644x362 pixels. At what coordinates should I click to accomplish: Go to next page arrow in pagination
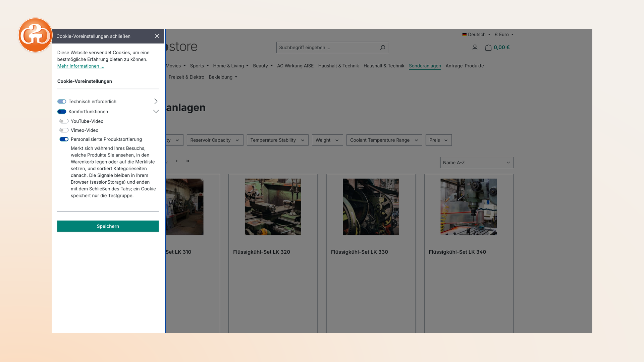[x=177, y=161]
